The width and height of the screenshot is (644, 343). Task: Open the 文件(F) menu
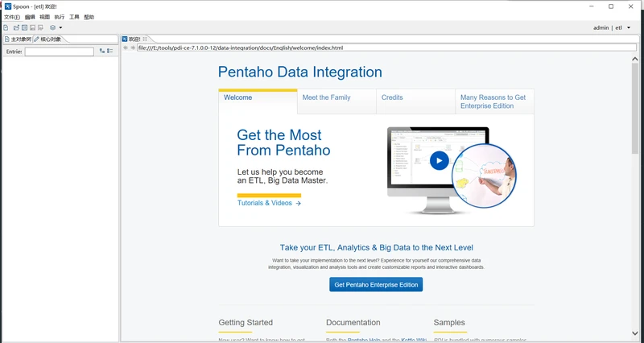click(x=12, y=17)
